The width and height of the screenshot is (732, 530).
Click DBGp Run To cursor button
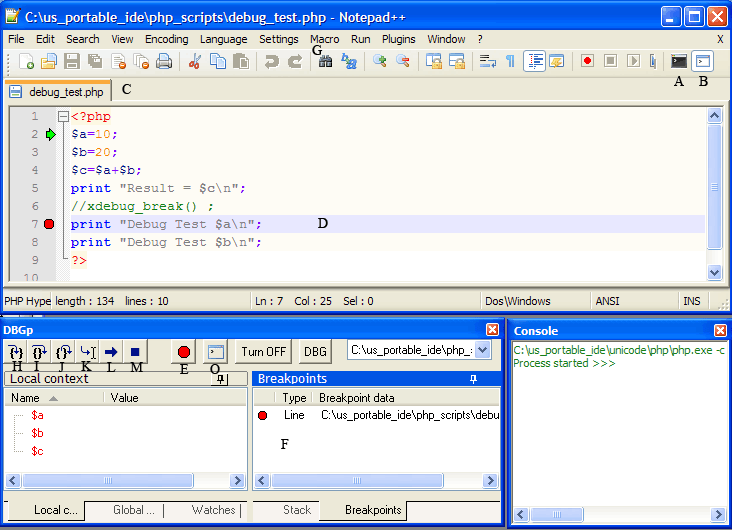pyautogui.click(x=87, y=352)
